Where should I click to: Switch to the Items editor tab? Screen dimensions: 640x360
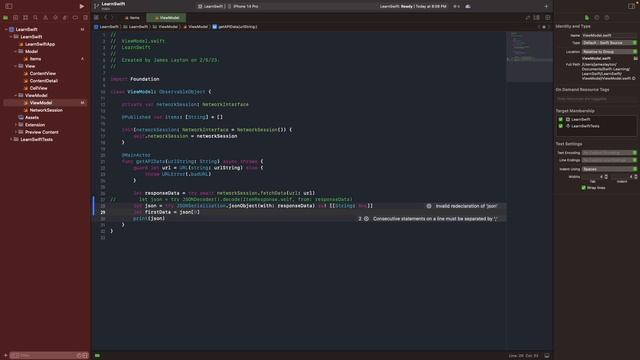[132, 18]
